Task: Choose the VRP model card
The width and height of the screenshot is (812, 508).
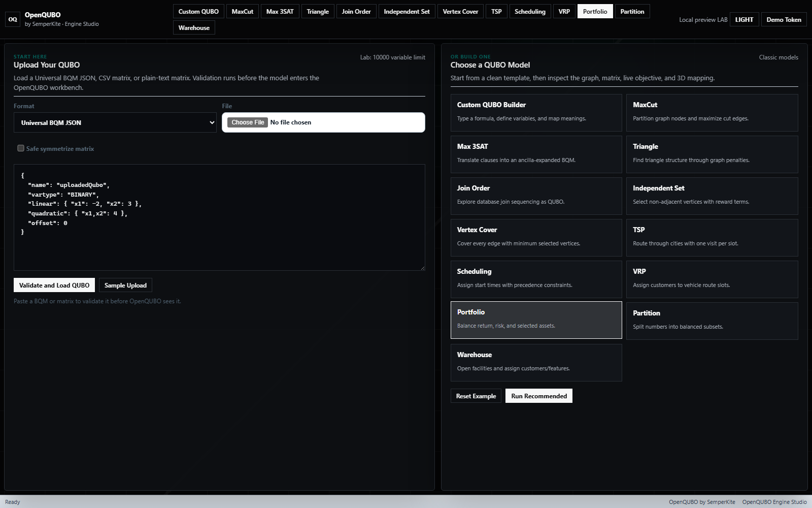Action: click(712, 279)
